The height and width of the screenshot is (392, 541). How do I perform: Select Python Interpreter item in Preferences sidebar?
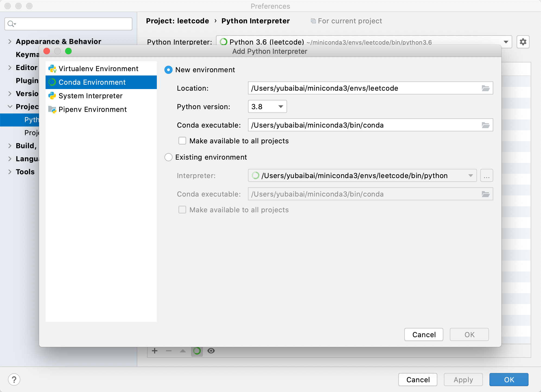pos(20,120)
